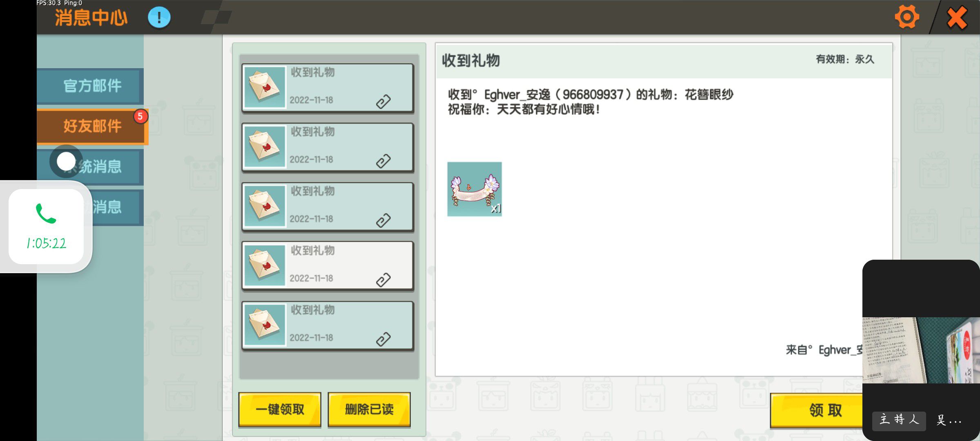Open the video call thumbnail preview
This screenshot has width=980, height=441.
click(921, 350)
